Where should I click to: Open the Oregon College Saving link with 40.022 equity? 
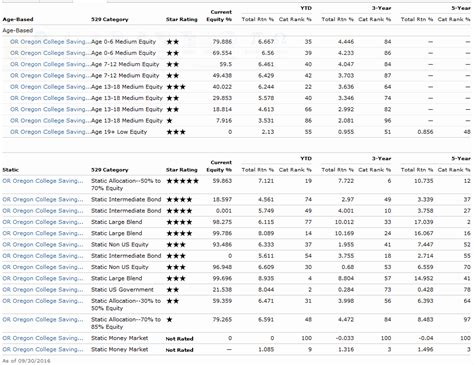point(50,87)
